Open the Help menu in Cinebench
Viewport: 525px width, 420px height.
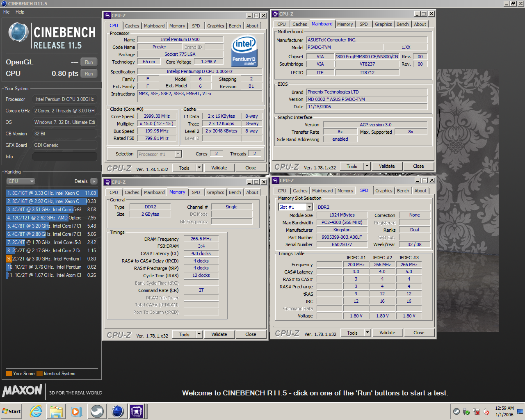click(x=20, y=12)
